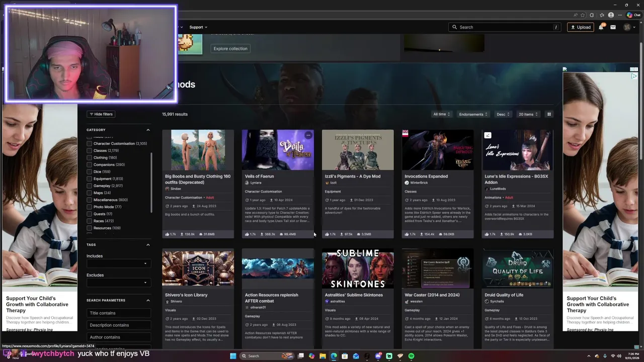This screenshot has height=362, width=644.
Task: Click the category filter list scrollbar
Action: [x=151, y=184]
